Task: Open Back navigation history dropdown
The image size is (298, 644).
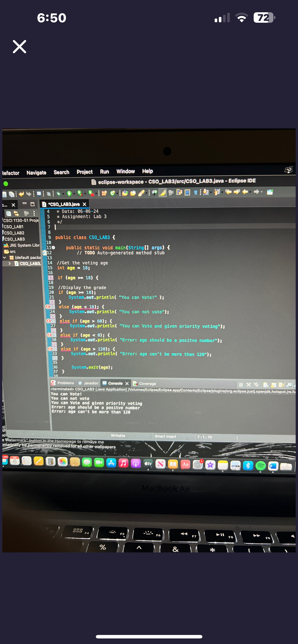Action: (250, 192)
